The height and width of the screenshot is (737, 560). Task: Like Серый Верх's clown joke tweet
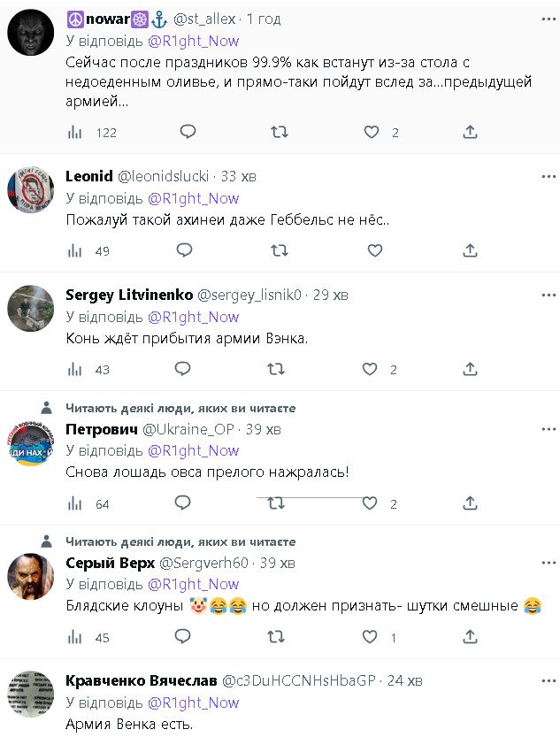click(372, 637)
